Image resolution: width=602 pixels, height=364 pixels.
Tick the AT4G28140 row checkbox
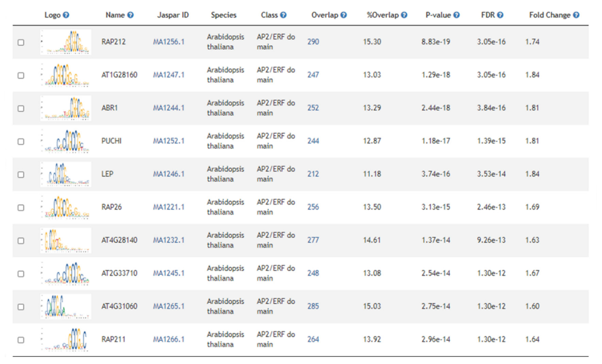(21, 241)
